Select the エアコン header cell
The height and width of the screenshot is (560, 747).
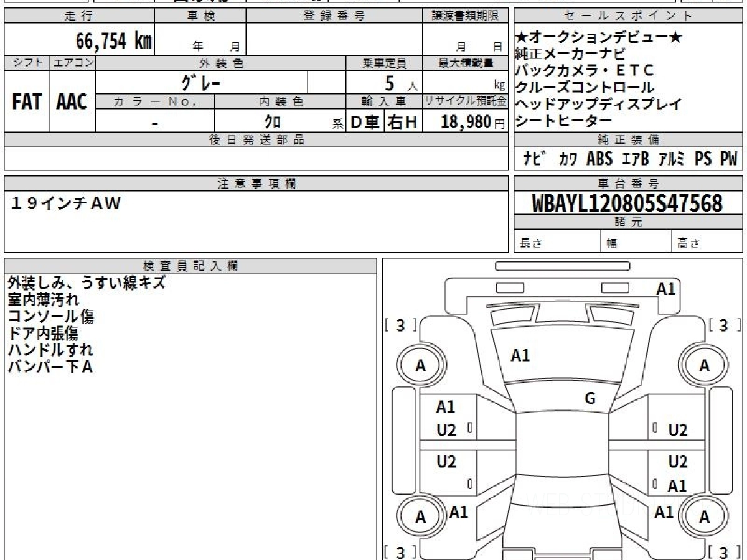coord(73,63)
